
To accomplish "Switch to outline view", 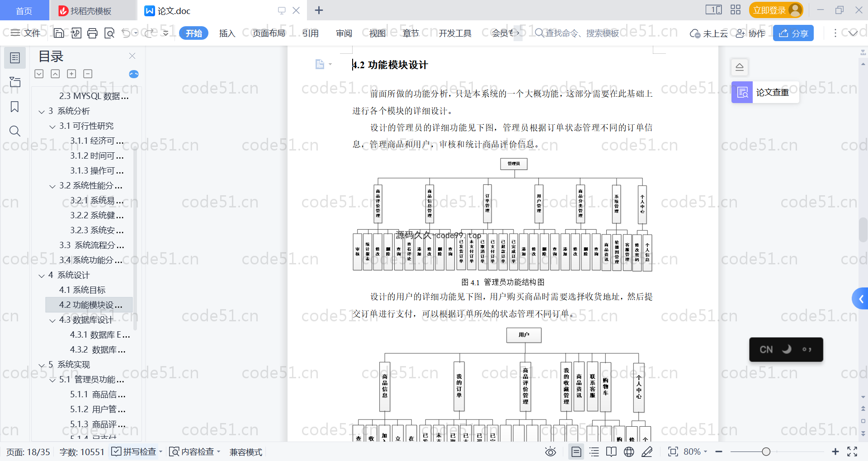I will [594, 452].
